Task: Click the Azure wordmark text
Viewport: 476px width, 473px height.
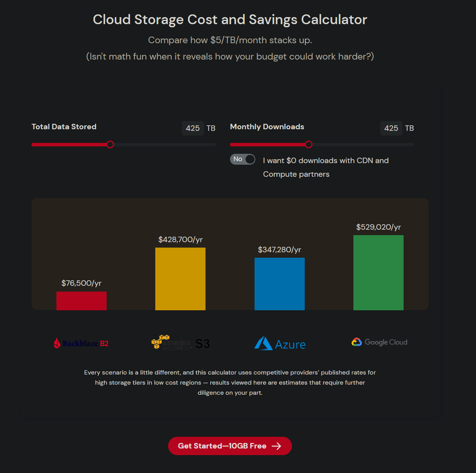Action: click(290, 345)
